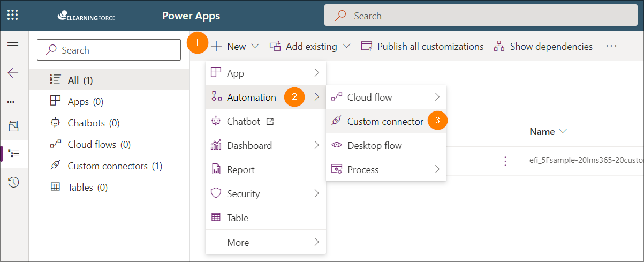Click the Power Apps title
Viewport: 644px width, 262px height.
(191, 16)
